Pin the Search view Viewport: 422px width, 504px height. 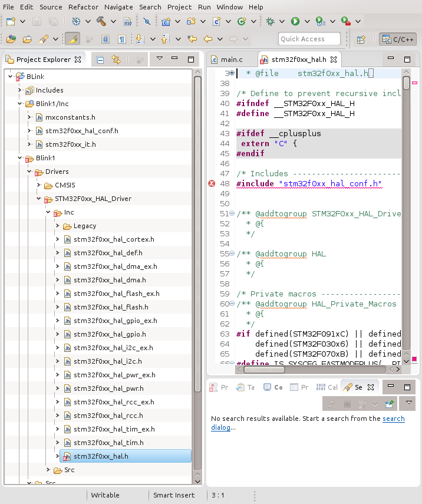click(x=389, y=404)
